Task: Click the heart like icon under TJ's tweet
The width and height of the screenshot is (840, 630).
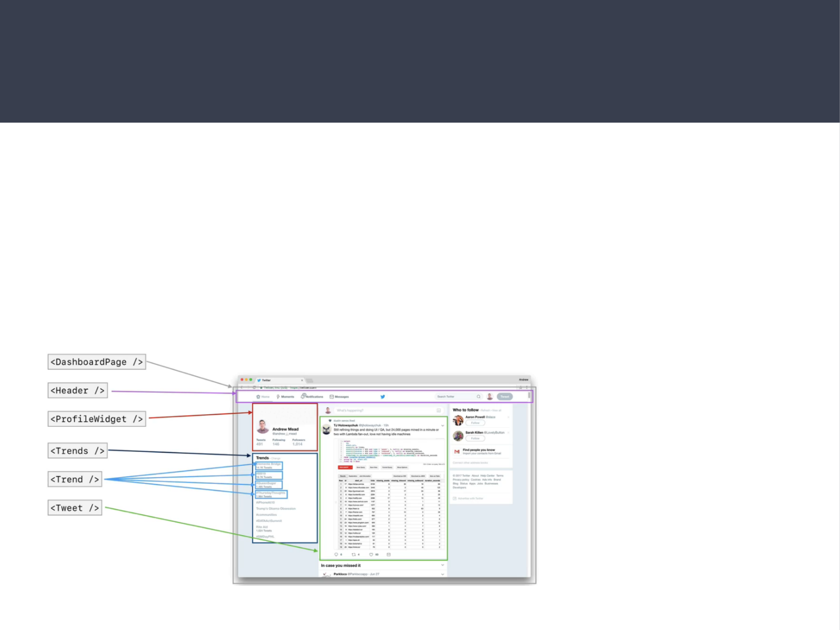Action: point(371,555)
